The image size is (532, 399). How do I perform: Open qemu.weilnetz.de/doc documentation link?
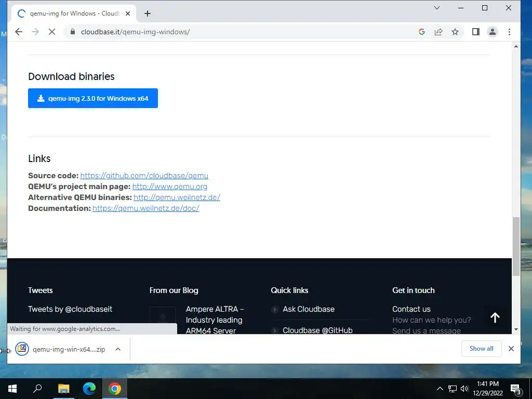click(146, 208)
